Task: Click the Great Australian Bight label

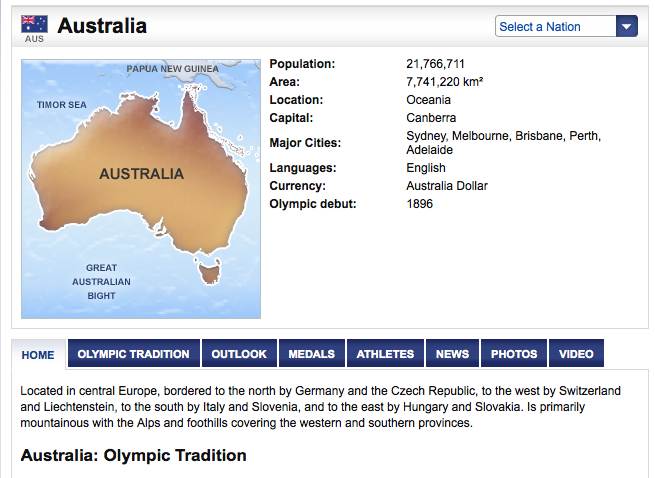Action: [101, 281]
